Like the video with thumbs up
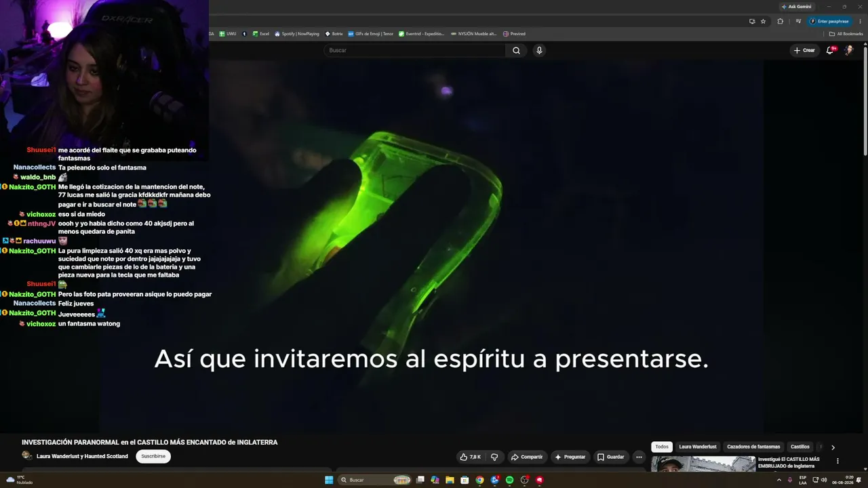This screenshot has height=488, width=868. click(x=470, y=457)
